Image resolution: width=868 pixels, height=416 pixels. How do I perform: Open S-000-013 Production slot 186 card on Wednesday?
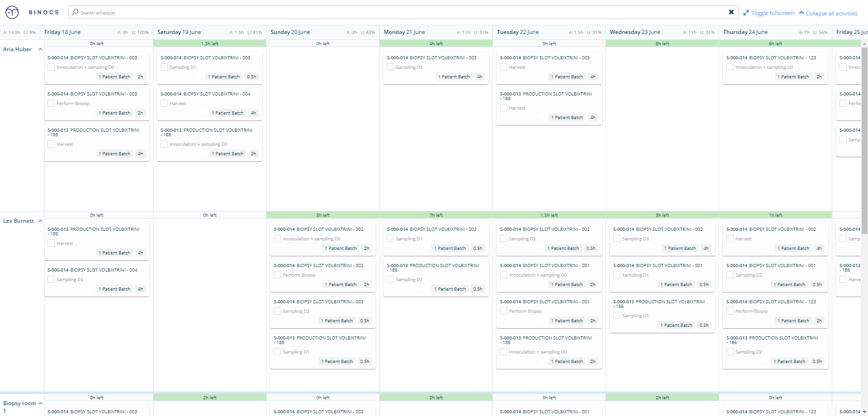(662, 314)
